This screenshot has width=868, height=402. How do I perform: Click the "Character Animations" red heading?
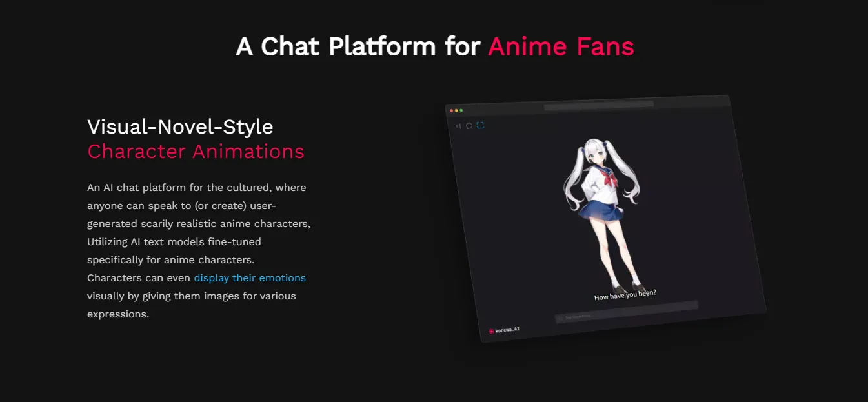pos(196,152)
